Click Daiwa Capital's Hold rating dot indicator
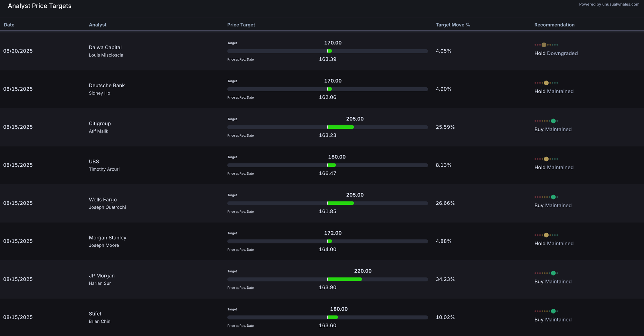Screen dimensions: 644x336 pyautogui.click(x=546, y=45)
